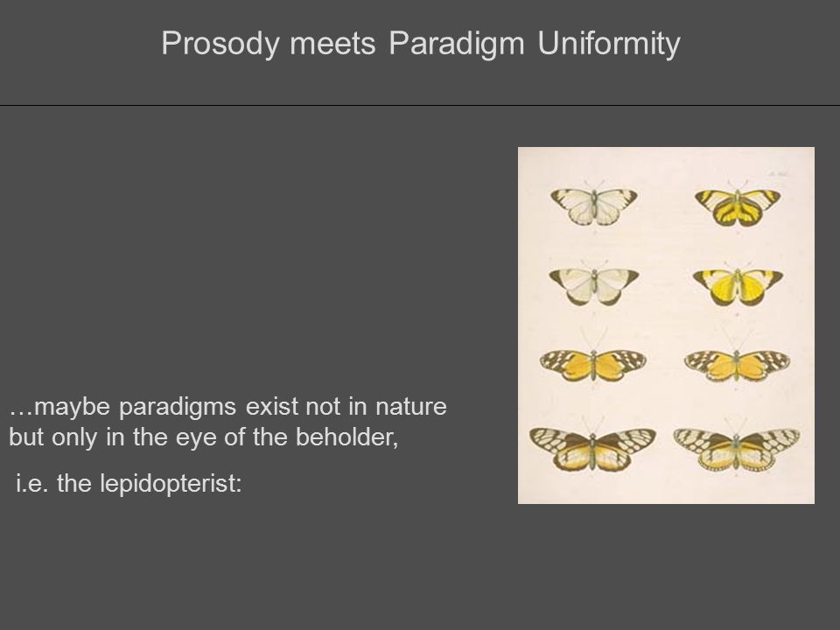Click the word "Uniformity" in the title
The image size is (840, 630).
coord(609,45)
